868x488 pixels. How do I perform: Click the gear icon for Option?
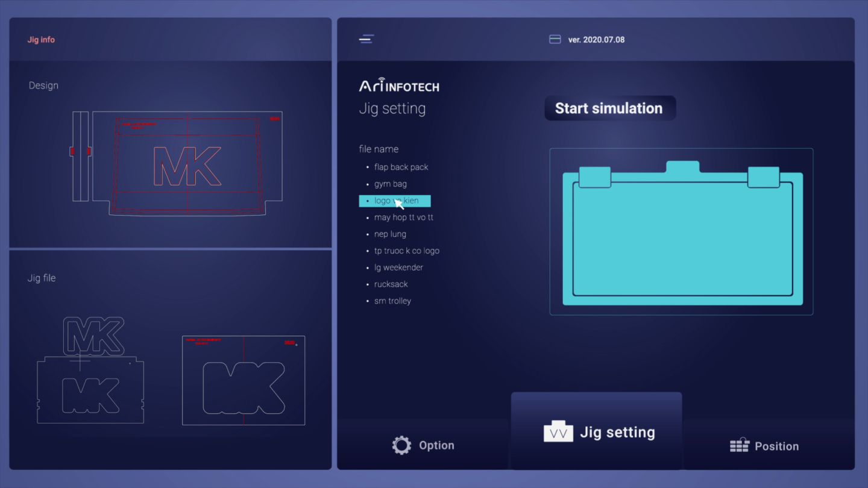[401, 445]
